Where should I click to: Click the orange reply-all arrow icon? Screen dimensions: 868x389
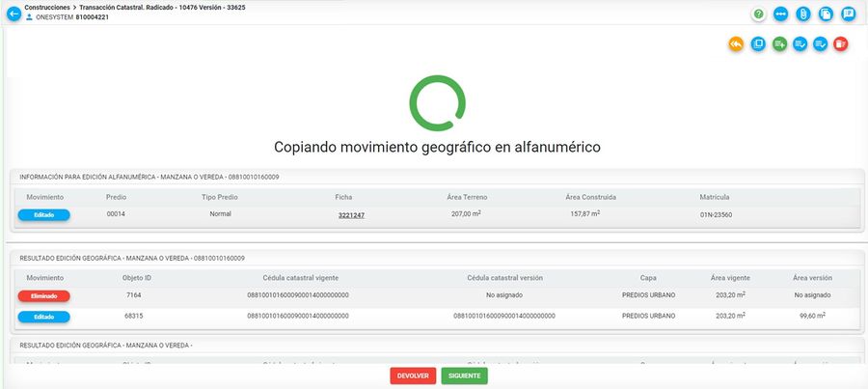click(x=736, y=43)
